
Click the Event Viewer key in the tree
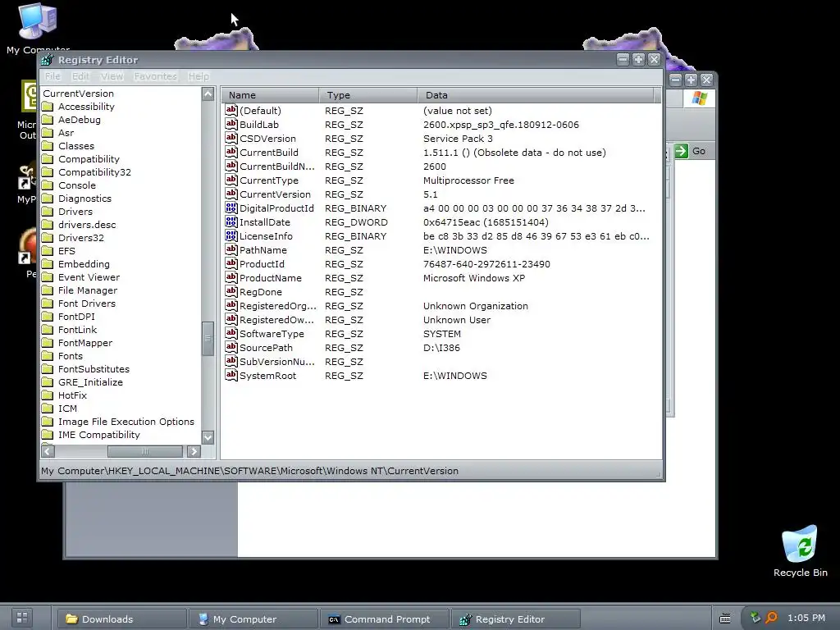click(x=89, y=277)
